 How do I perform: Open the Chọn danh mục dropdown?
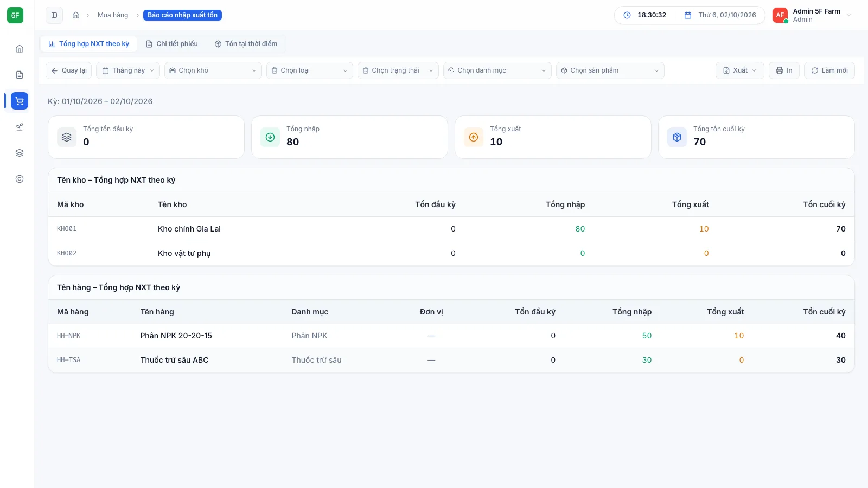[497, 70]
